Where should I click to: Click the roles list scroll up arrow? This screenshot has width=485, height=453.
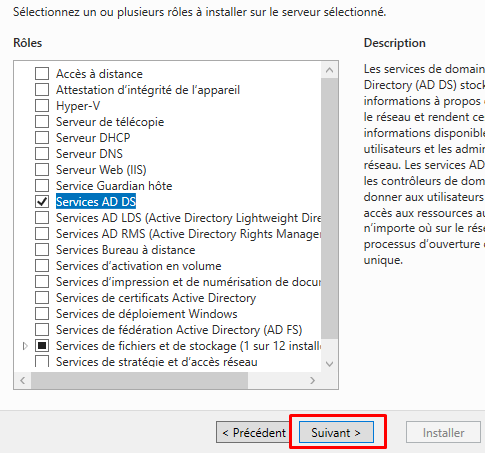[x=329, y=70]
